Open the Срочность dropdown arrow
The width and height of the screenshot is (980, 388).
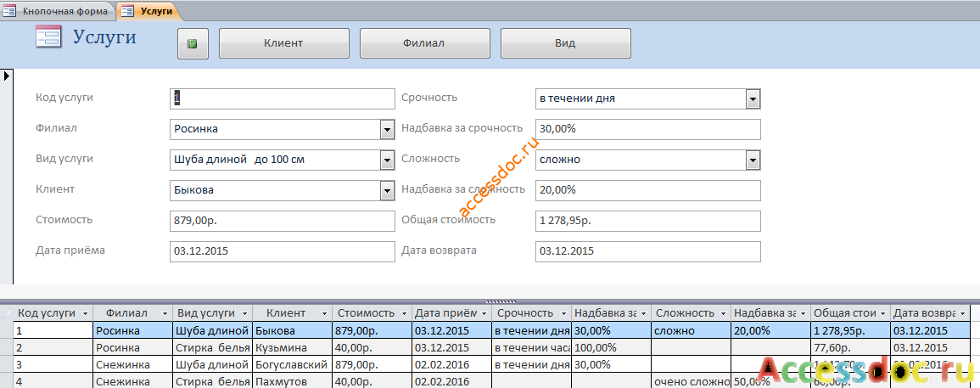(x=753, y=98)
